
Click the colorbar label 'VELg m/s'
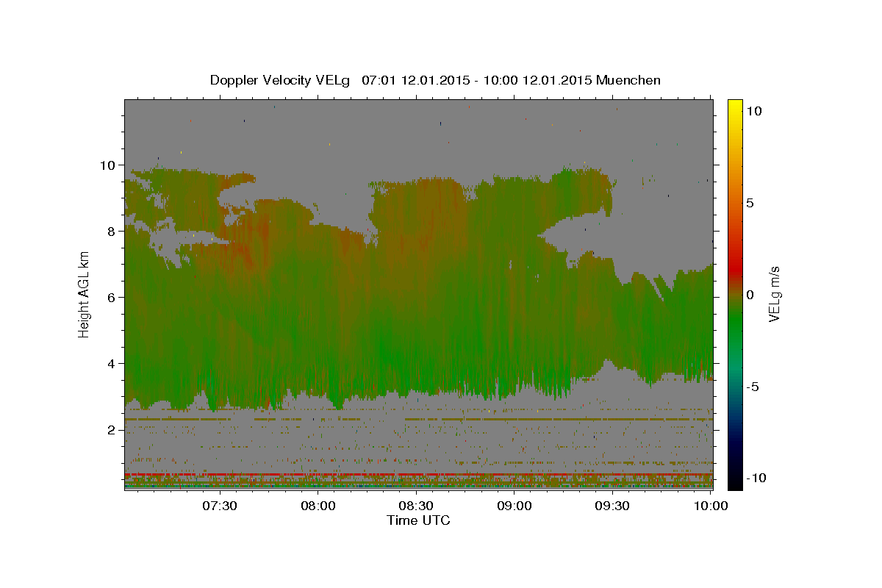coord(775,295)
